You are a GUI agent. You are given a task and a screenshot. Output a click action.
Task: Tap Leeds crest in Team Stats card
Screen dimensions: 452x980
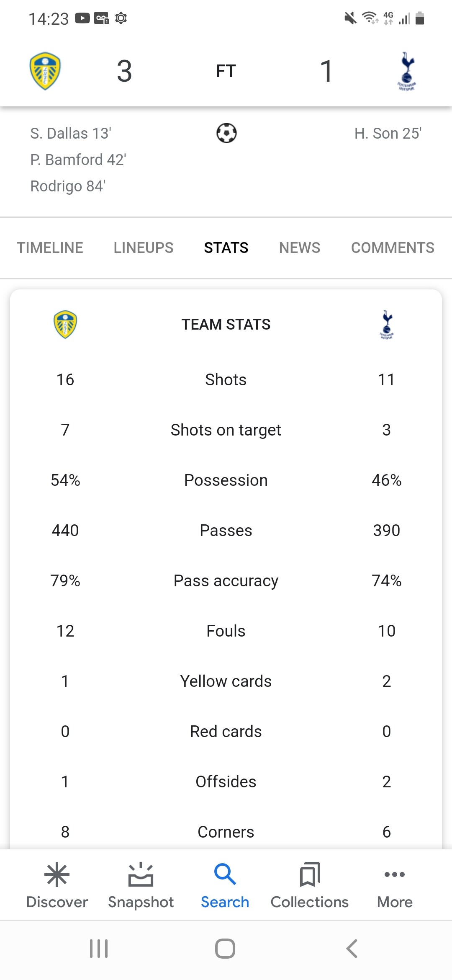click(x=65, y=324)
